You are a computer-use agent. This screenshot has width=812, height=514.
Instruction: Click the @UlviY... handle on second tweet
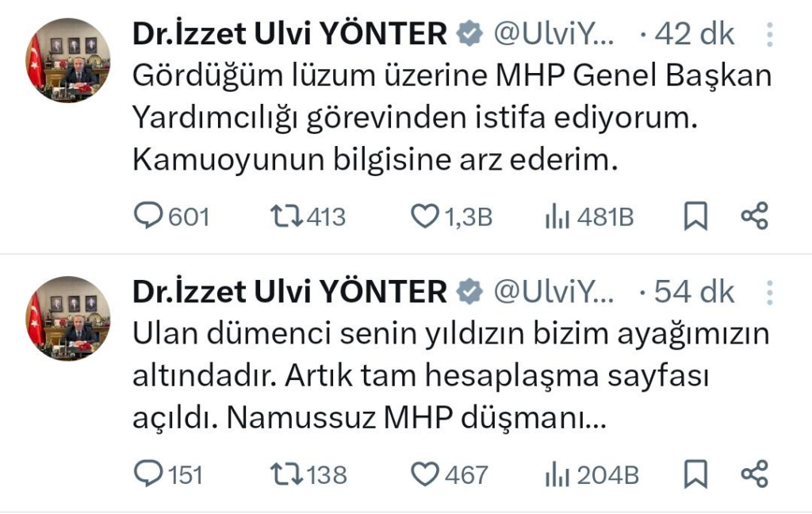(x=553, y=293)
